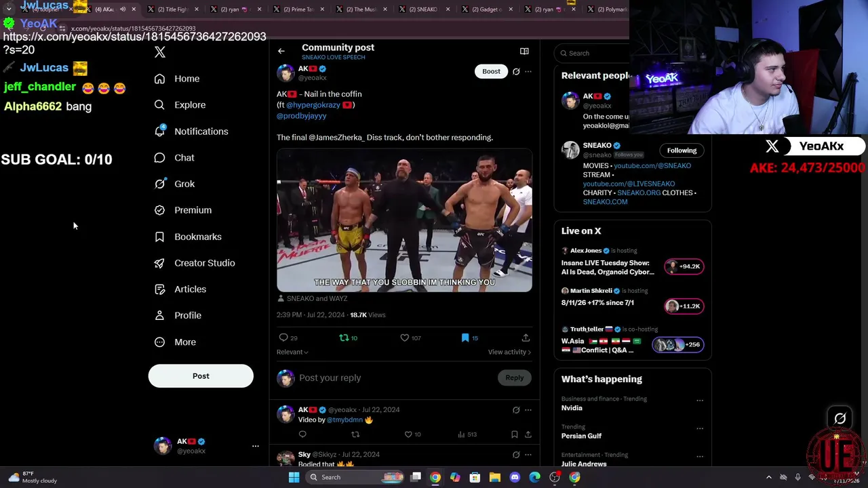Open options for the Julie Andrews trend

click(x=700, y=456)
